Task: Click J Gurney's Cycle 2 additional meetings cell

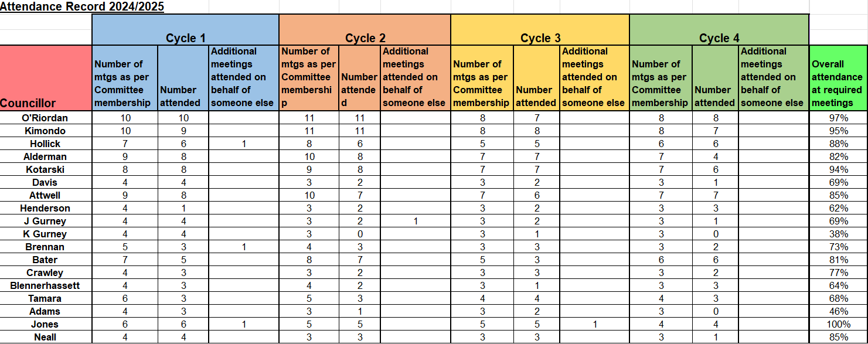Action: [x=415, y=221]
